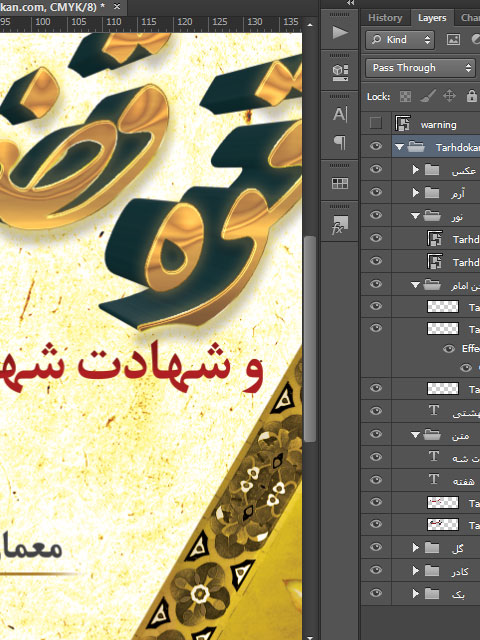Collapse the نور group triangle
This screenshot has width=480, height=640.
tap(416, 216)
